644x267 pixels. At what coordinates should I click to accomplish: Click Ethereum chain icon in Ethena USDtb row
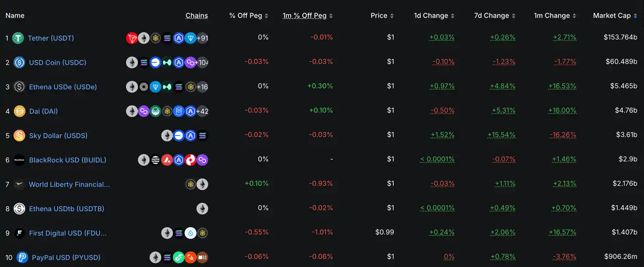(x=202, y=209)
